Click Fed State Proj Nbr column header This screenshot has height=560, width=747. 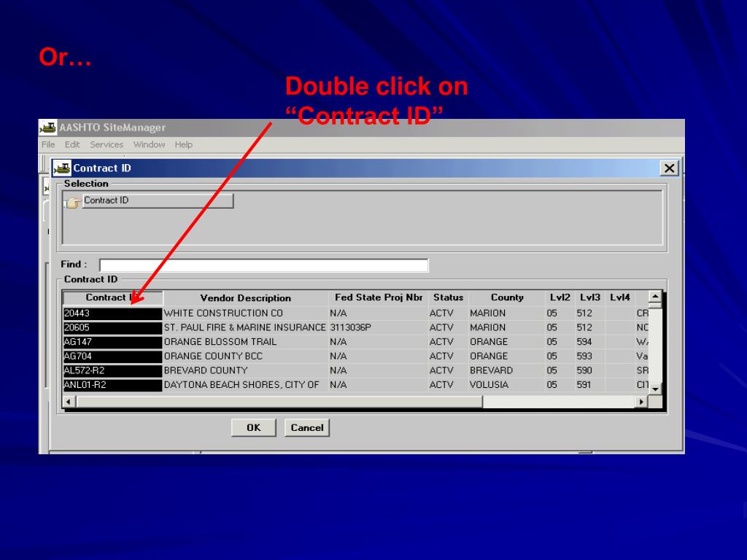[x=379, y=297]
